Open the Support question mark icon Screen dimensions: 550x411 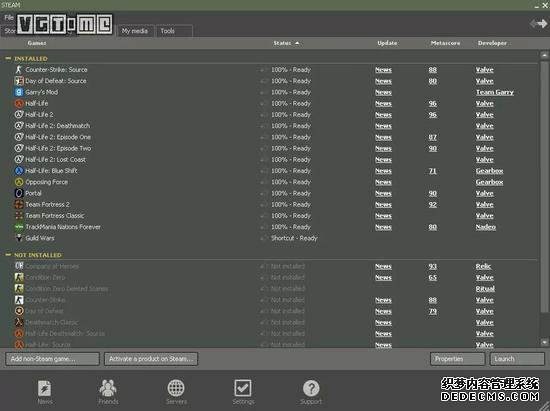point(311,388)
